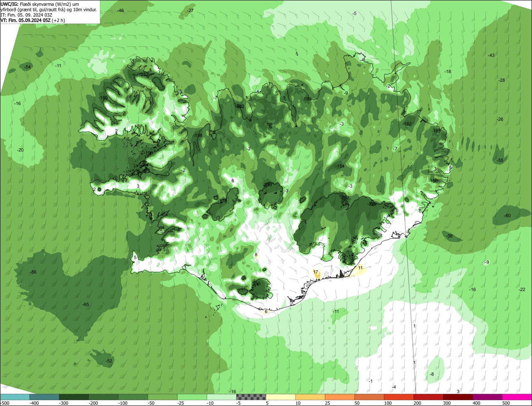This screenshot has height=406, width=532.
Task: Click the '-18' value offshore
Action: click(x=448, y=71)
